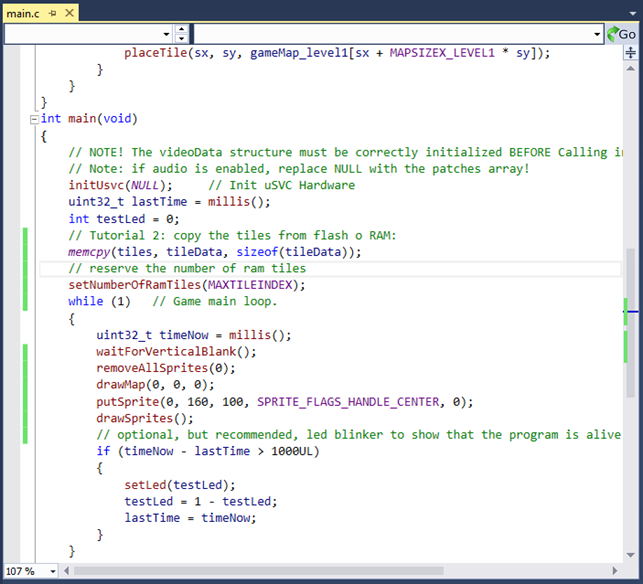Screen dimensions: 643x584
Task: Close the main.c tab
Action: tap(69, 13)
